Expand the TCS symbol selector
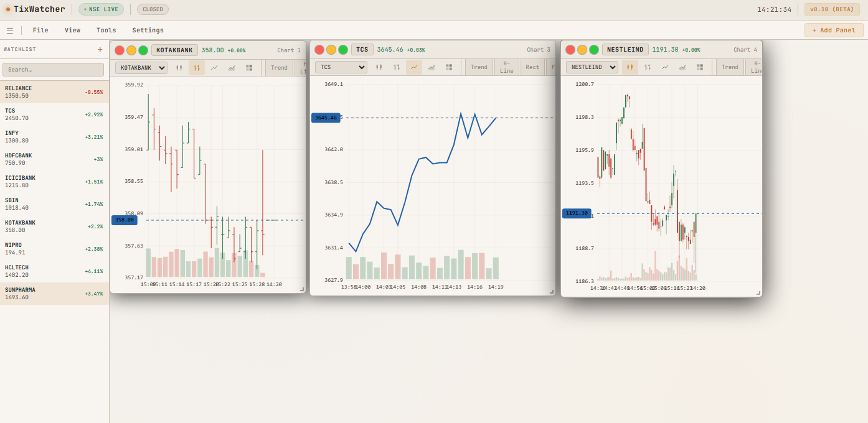The height and width of the screenshot is (423, 868). coord(341,67)
